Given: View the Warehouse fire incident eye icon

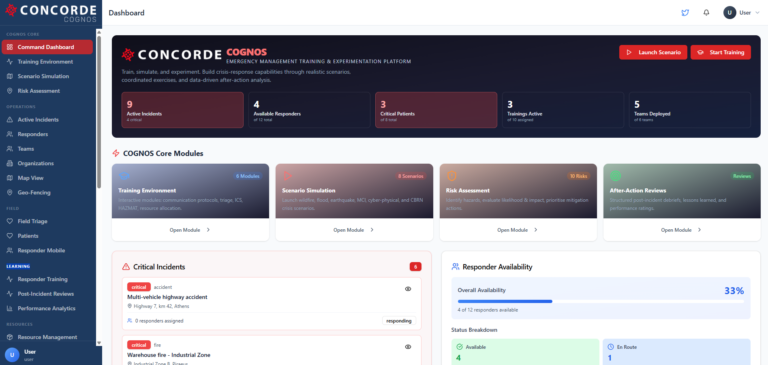Looking at the screenshot, I should pyautogui.click(x=408, y=346).
